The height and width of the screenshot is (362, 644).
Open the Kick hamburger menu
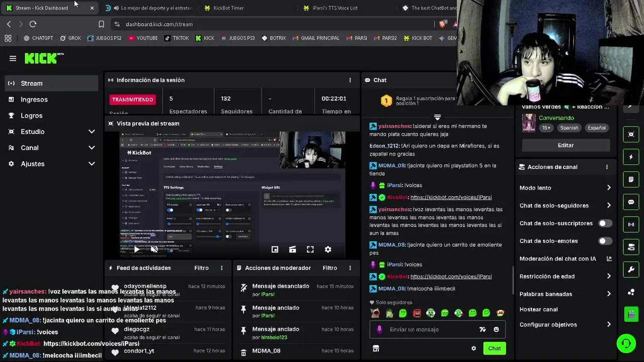pos(13,58)
